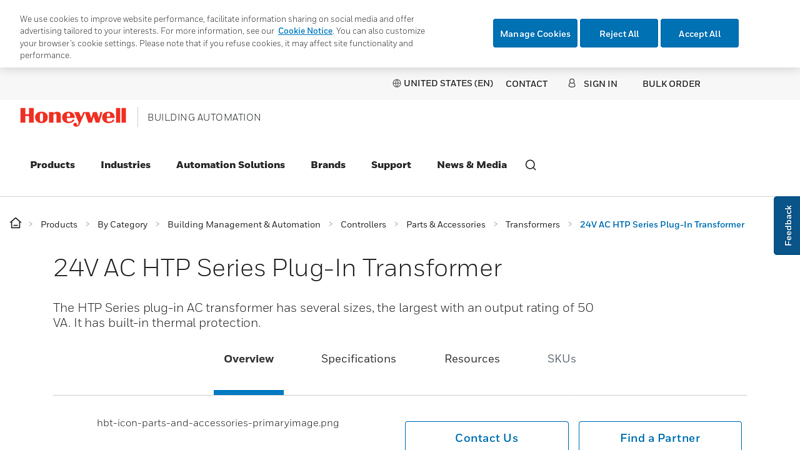Switch to the SKUs tab
This screenshot has width=800, height=450.
(562, 359)
